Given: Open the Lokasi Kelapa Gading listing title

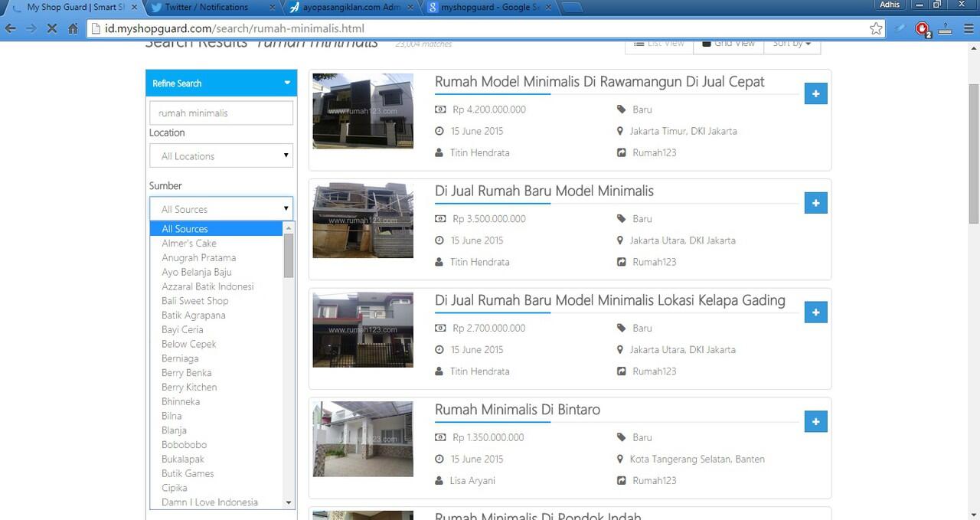Looking at the screenshot, I should (x=610, y=301).
